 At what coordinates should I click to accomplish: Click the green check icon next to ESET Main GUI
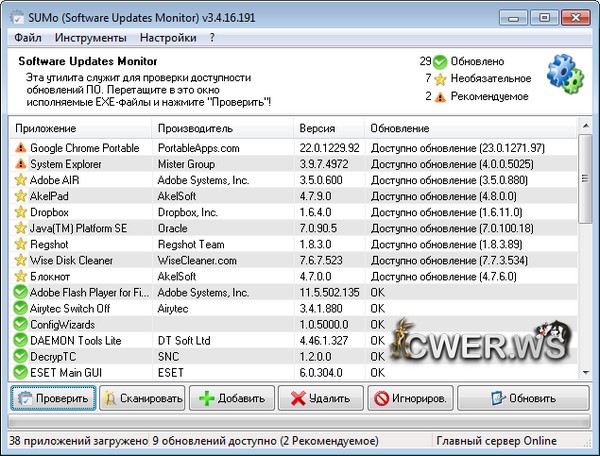point(20,373)
